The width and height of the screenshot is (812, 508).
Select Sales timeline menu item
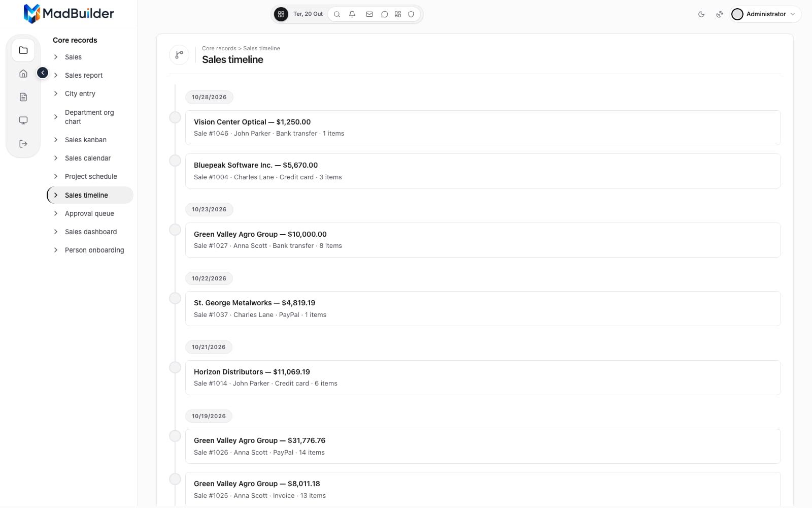90,195
